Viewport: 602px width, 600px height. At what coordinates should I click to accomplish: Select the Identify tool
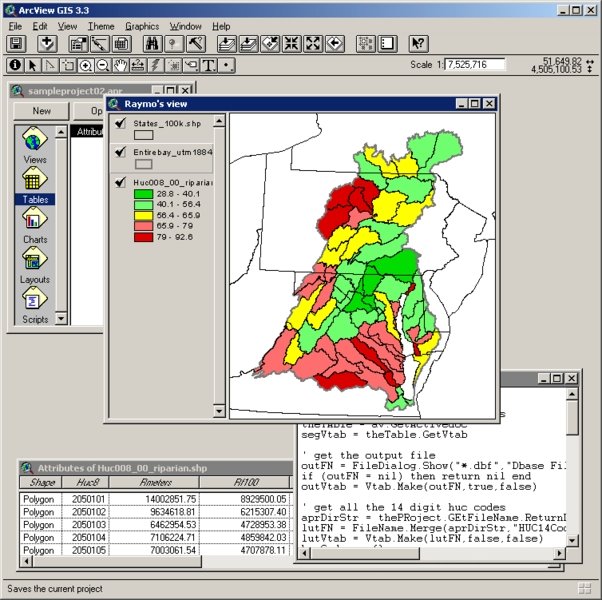click(x=15, y=65)
